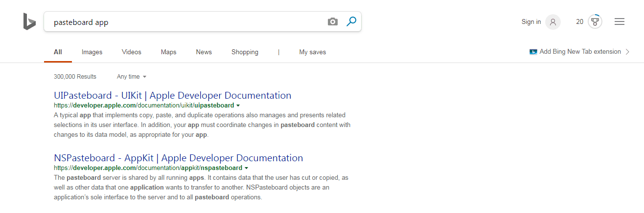Switch to the Images tab
The height and width of the screenshot is (213, 644).
(x=92, y=52)
